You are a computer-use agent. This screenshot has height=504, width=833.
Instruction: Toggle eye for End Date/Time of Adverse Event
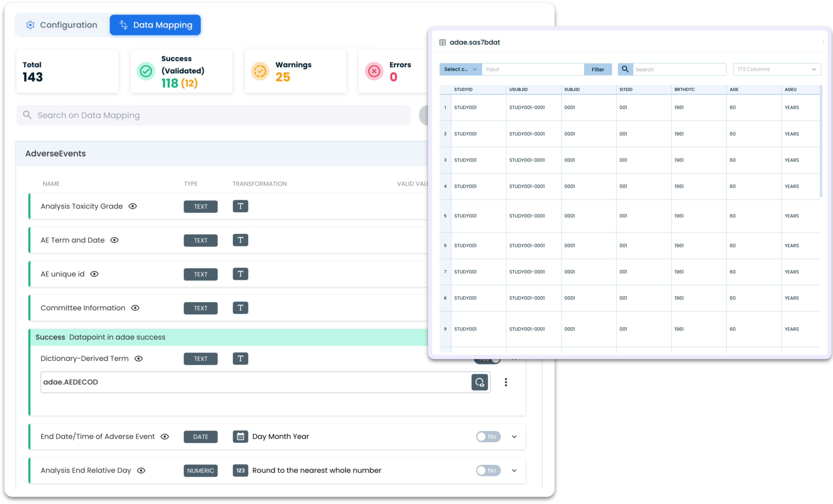coord(165,436)
